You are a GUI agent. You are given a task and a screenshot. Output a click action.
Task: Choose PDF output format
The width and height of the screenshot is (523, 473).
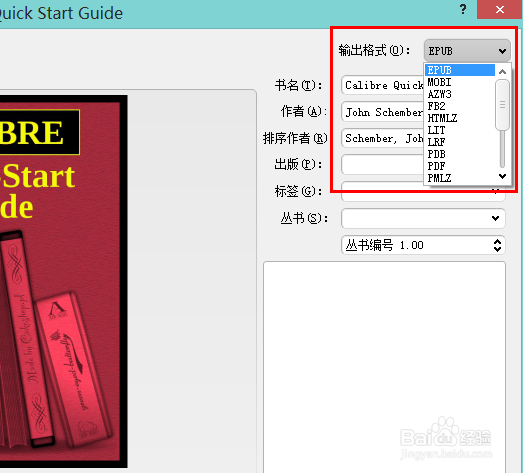(460, 166)
